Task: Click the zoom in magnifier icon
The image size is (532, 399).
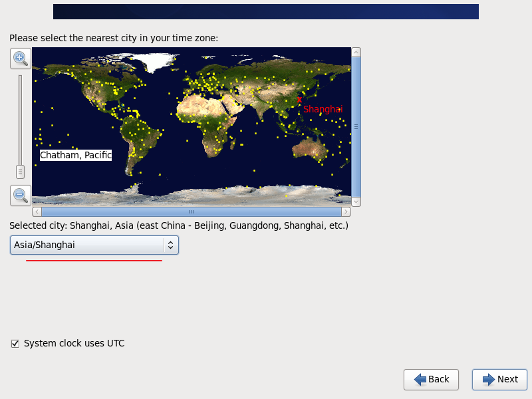Action: [x=20, y=58]
